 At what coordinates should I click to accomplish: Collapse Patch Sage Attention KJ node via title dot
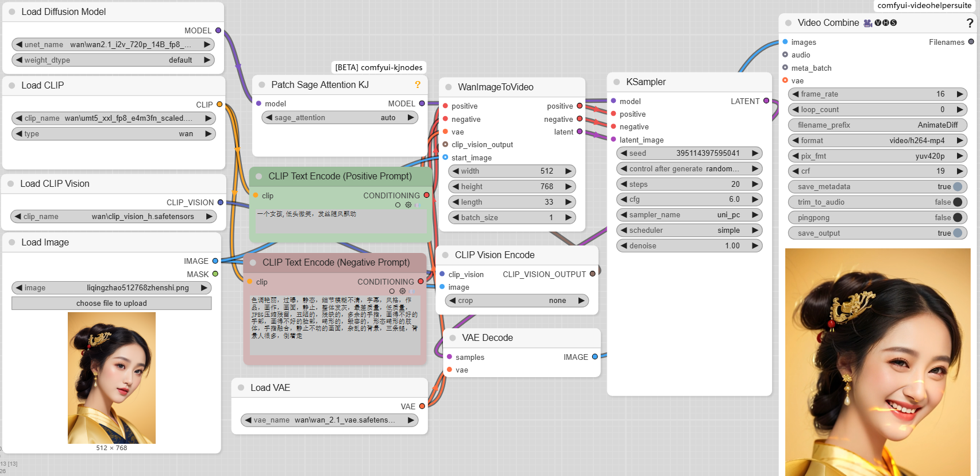point(261,85)
